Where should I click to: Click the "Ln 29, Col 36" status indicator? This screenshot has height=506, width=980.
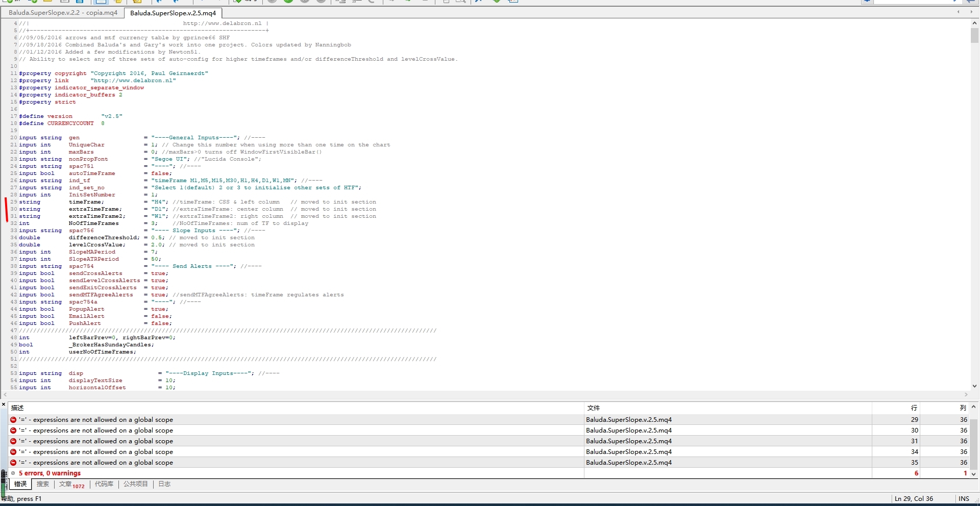coord(914,499)
